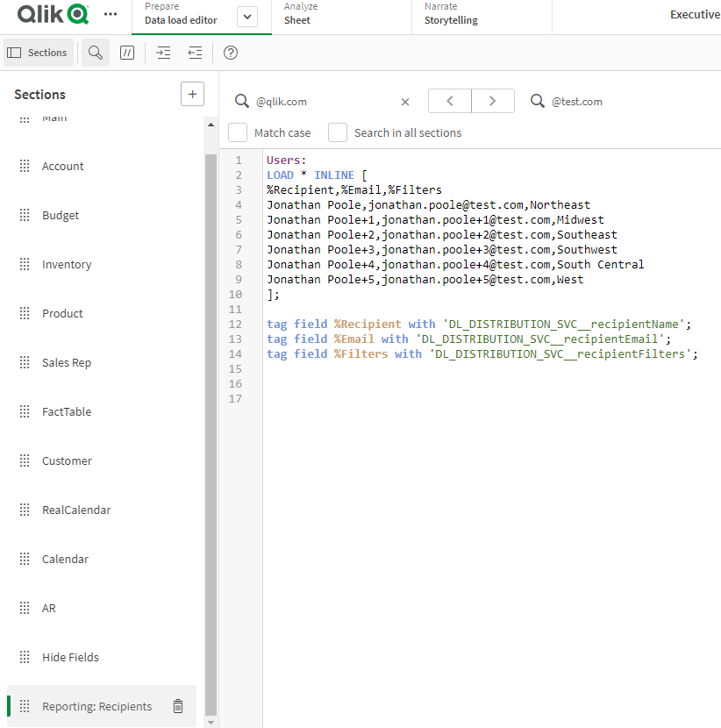This screenshot has height=728, width=721.
Task: Enable the Match case checkbox
Action: pos(238,132)
